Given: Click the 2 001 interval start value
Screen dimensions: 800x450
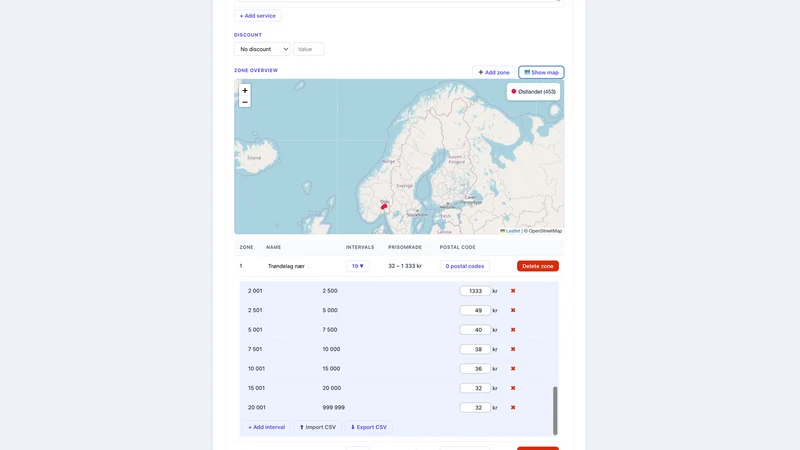Looking at the screenshot, I should [x=255, y=291].
